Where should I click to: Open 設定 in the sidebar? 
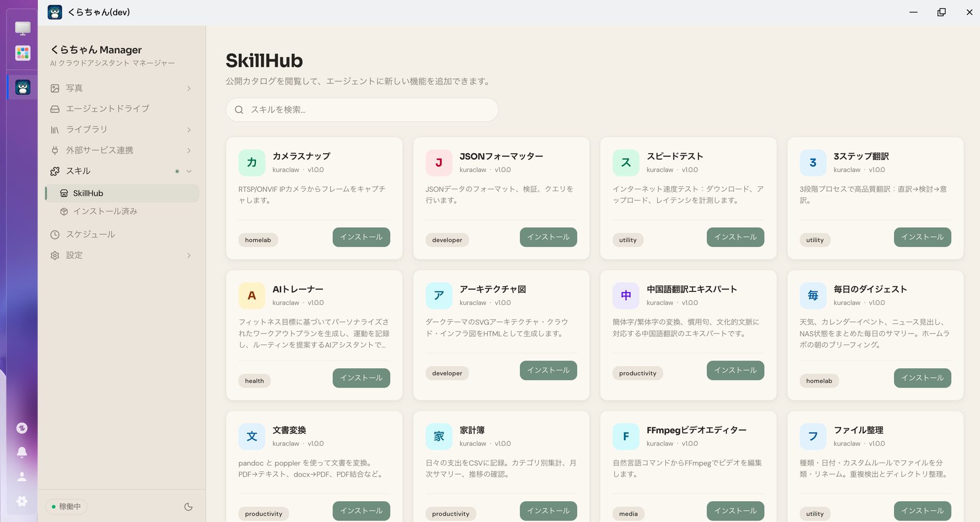tap(122, 256)
